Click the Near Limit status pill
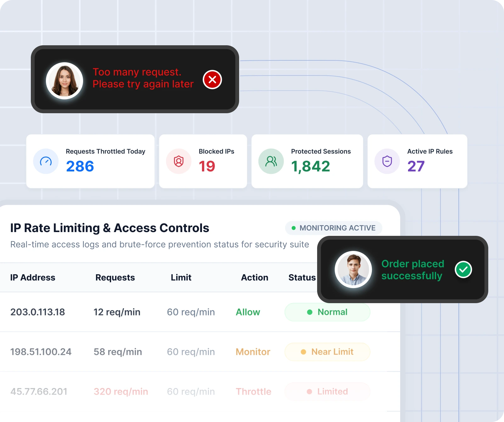Viewport: 504px width, 422px height. point(328,352)
